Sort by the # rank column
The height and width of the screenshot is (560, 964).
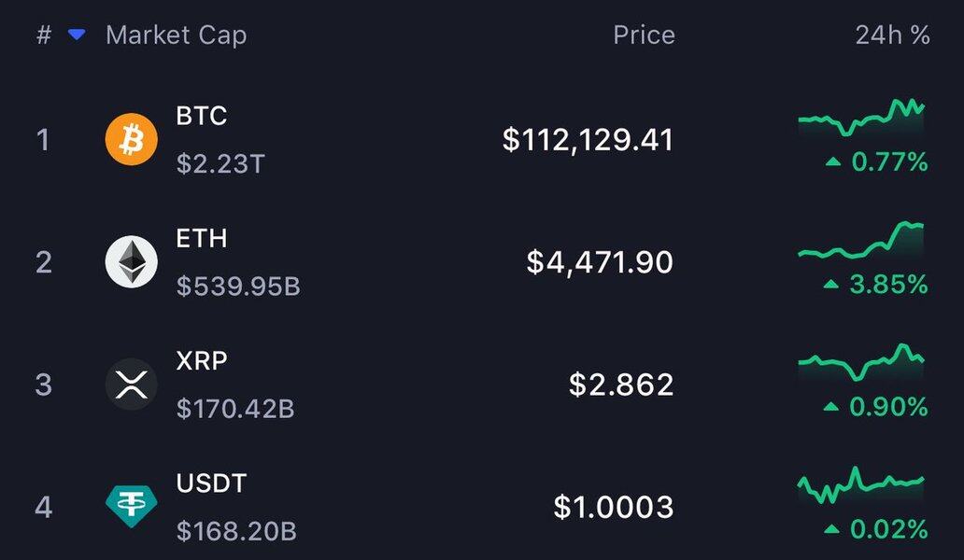(44, 35)
